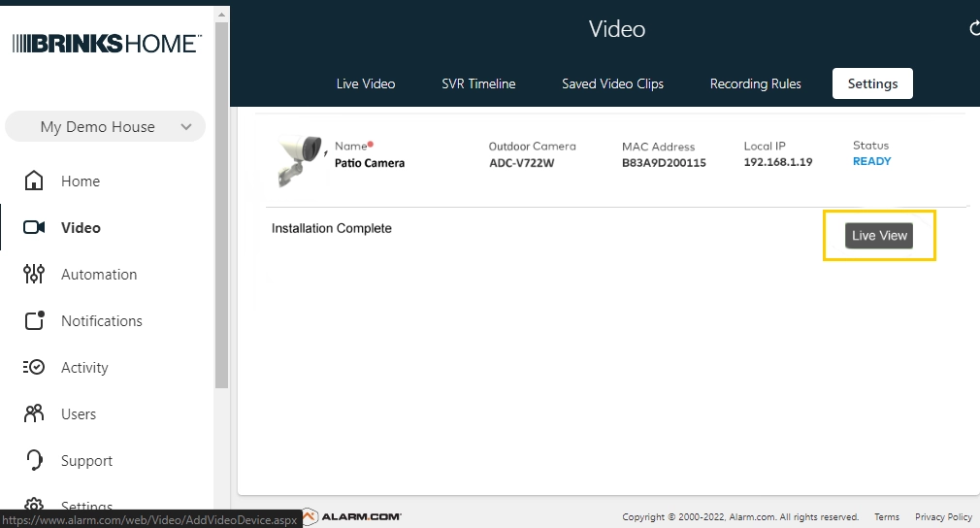Open the Users page in sidebar
The height and width of the screenshot is (528, 980).
[79, 414]
